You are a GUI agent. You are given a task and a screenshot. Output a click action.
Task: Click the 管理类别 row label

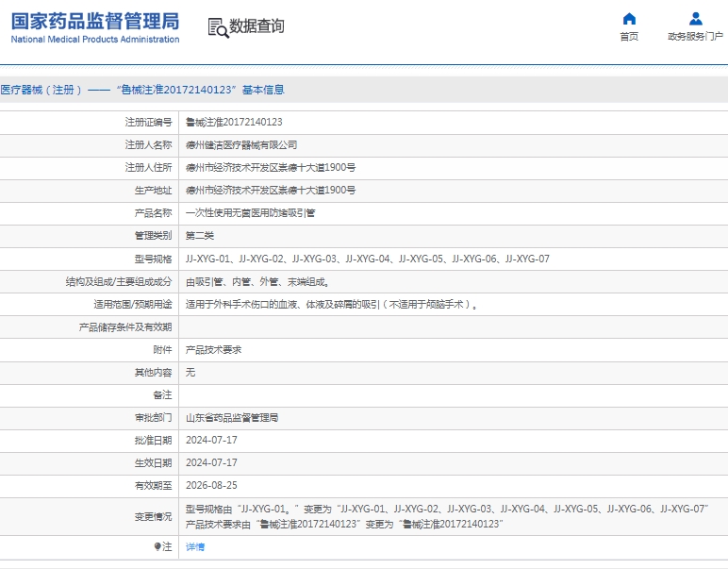153,236
